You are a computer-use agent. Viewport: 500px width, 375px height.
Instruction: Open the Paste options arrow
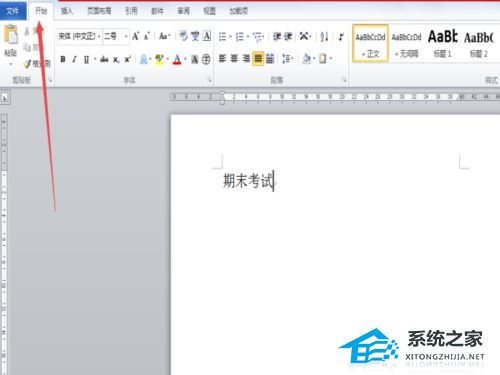(11, 64)
